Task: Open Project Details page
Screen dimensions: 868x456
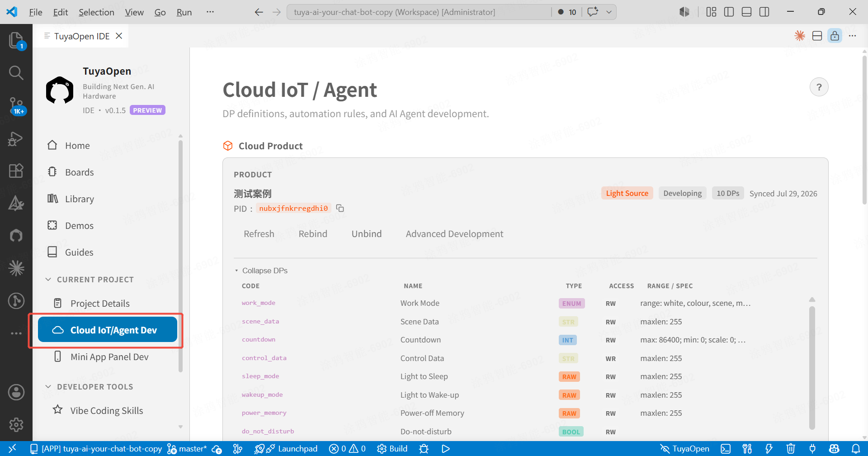Action: pos(107,303)
